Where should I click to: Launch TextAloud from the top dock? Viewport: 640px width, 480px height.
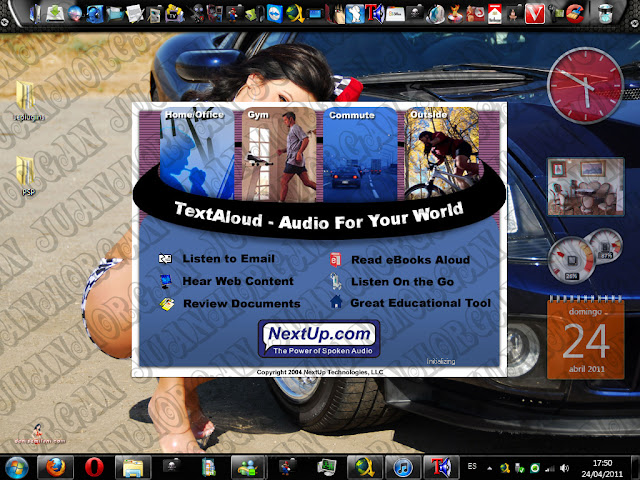click(374, 13)
